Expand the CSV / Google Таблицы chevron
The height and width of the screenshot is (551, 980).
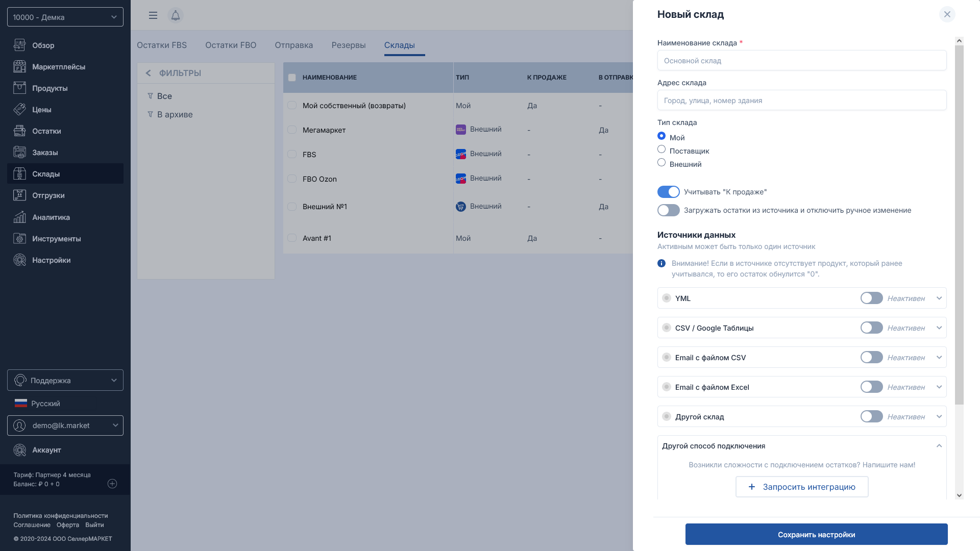pos(939,328)
